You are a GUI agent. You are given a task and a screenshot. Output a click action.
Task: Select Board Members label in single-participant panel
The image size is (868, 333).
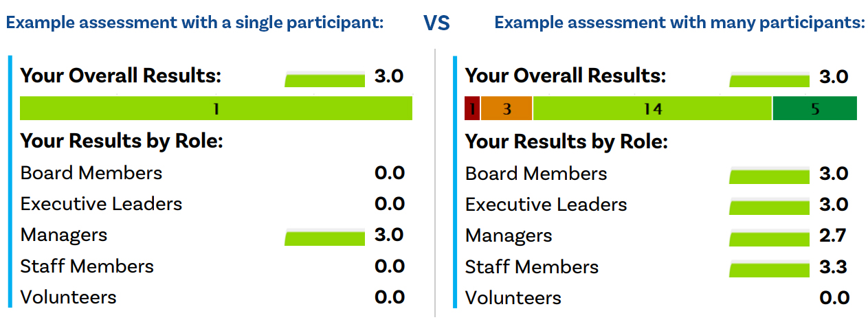click(x=91, y=173)
